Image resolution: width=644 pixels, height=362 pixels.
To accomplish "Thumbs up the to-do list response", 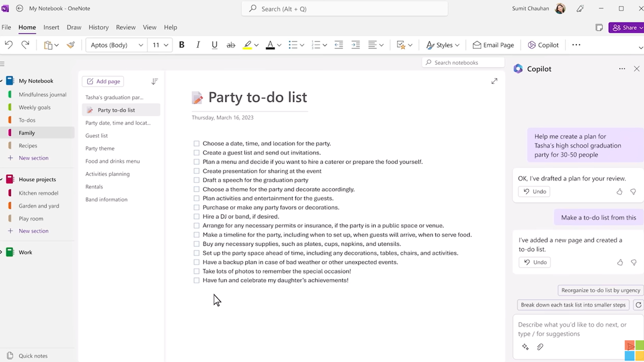I will [x=619, y=262].
